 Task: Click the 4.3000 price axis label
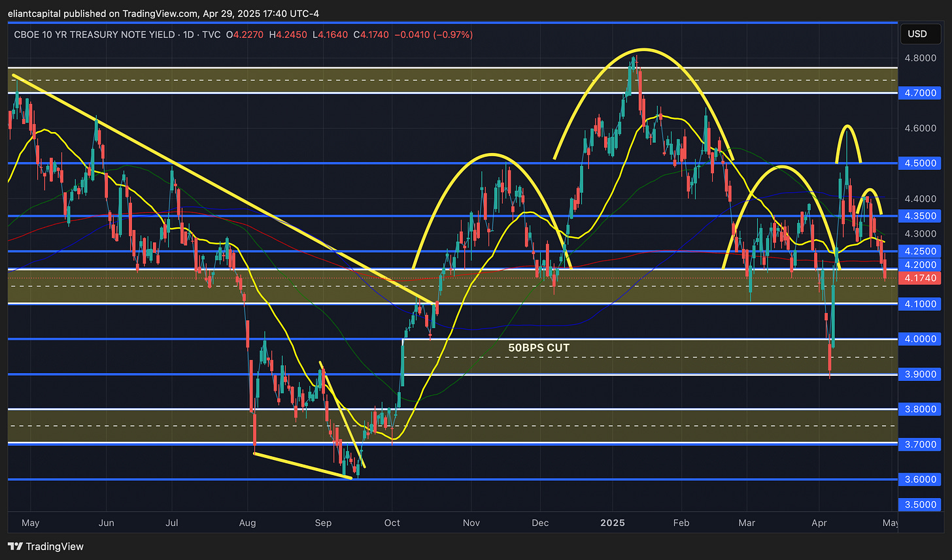[x=921, y=233]
